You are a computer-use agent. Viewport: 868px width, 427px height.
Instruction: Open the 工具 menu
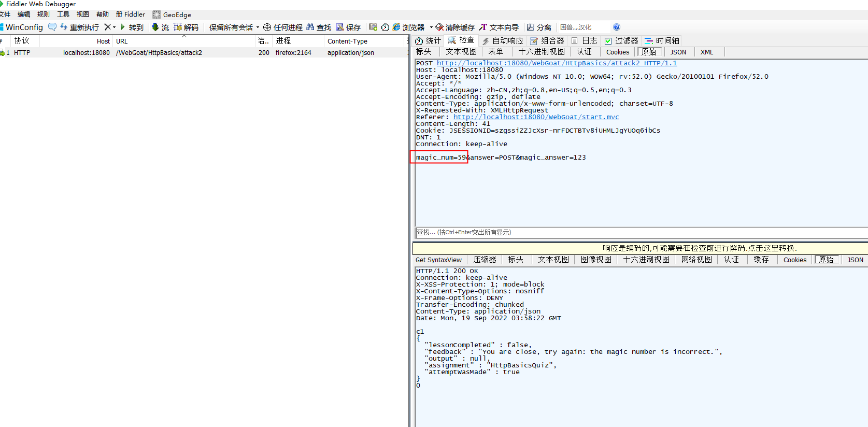(63, 15)
